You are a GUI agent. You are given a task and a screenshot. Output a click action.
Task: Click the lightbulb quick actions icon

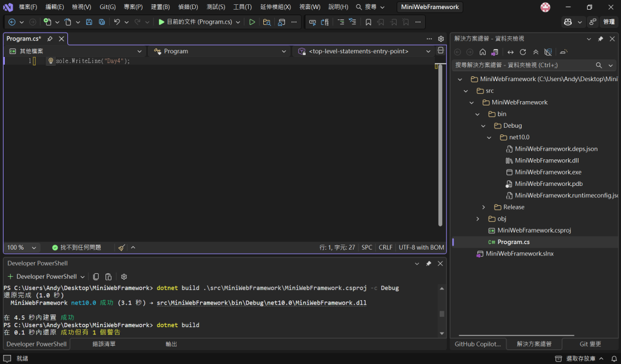tap(51, 61)
